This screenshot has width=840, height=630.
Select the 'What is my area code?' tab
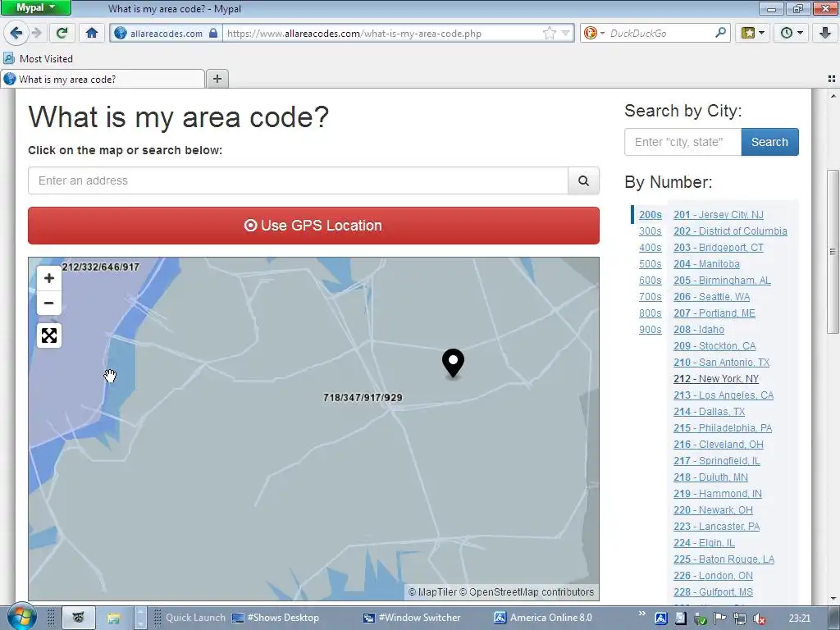(x=103, y=80)
